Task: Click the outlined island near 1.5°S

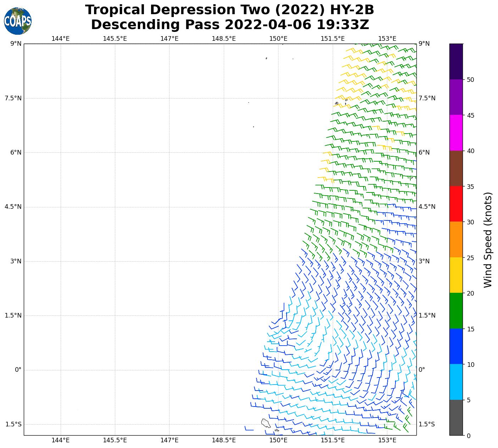Action: [x=266, y=423]
